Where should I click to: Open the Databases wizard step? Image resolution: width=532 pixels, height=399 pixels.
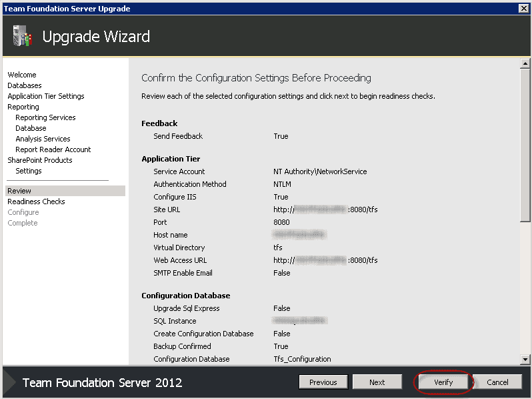[25, 85]
